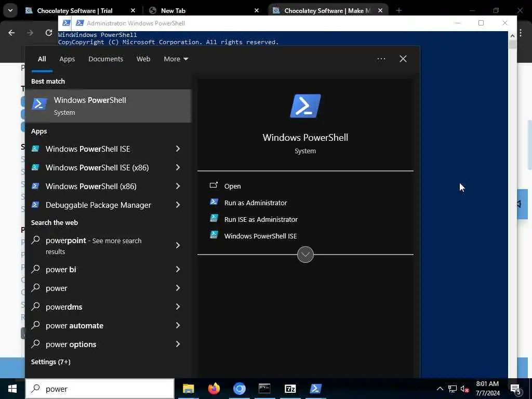Open the notification center icon
This screenshot has width=532, height=399.
click(516, 389)
